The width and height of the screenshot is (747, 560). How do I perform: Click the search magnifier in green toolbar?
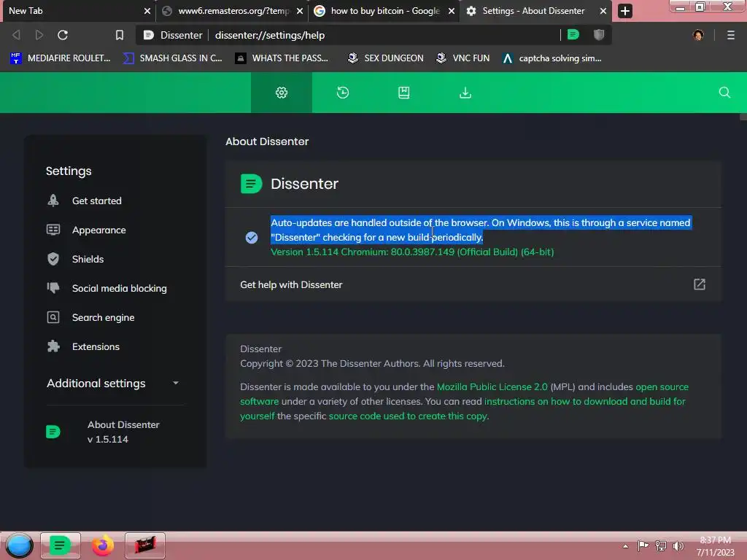pyautogui.click(x=724, y=93)
